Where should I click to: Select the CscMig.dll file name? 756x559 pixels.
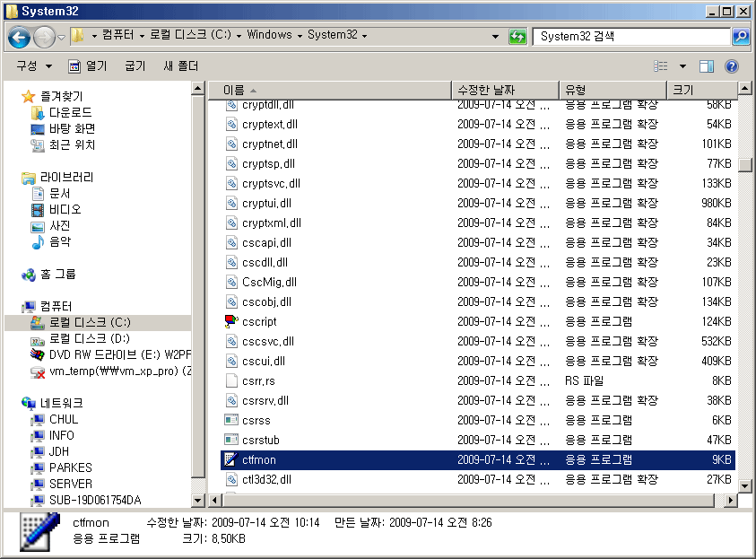click(x=270, y=282)
